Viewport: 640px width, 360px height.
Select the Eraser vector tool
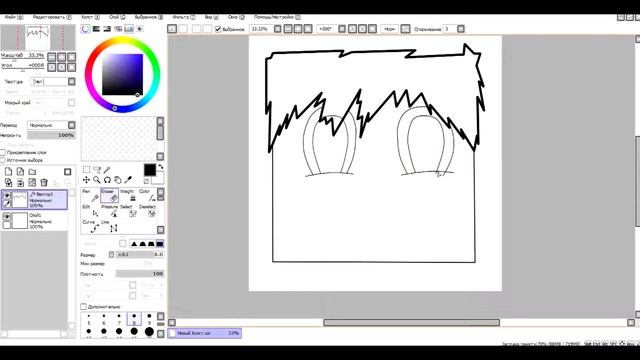[x=109, y=196]
